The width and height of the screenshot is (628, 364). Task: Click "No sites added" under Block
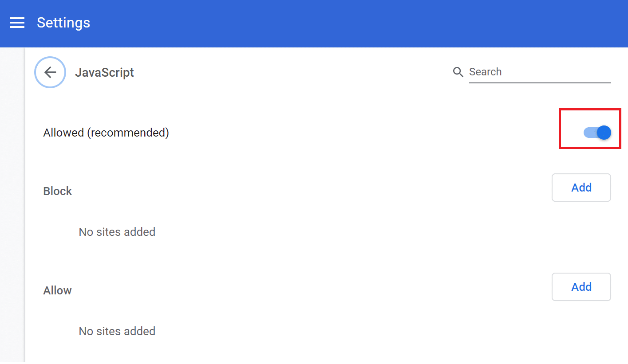coord(117,232)
